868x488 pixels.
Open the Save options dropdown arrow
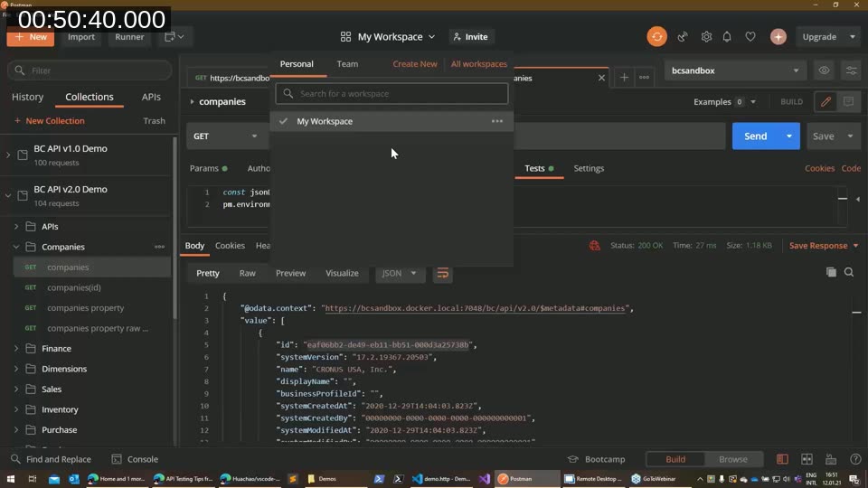tap(850, 136)
